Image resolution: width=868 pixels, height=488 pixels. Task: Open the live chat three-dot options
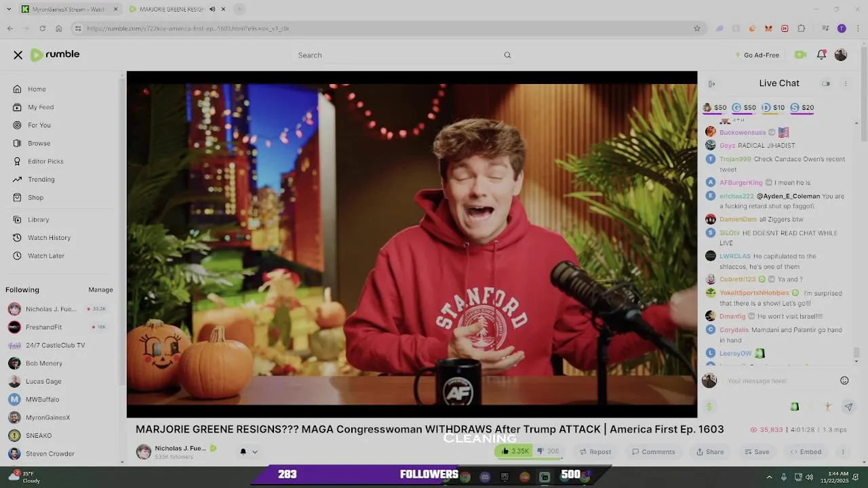tap(846, 83)
